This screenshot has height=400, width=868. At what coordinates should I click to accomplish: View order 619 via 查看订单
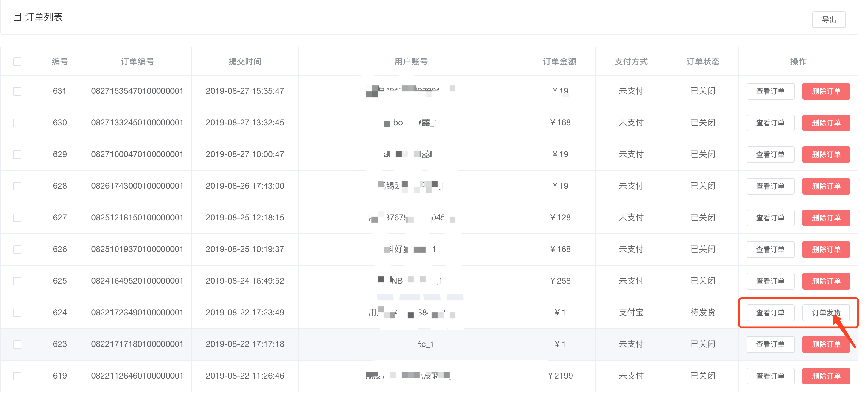pos(770,376)
